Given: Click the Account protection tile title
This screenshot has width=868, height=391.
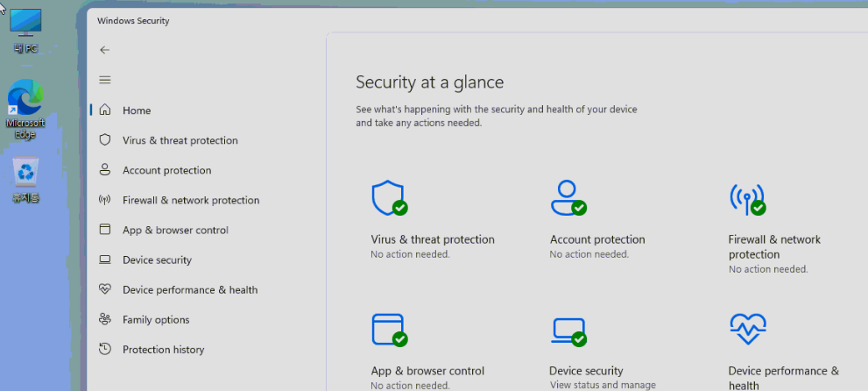Looking at the screenshot, I should [597, 239].
